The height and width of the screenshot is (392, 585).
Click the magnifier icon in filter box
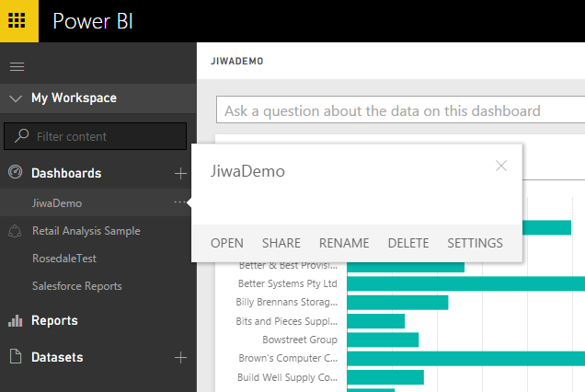[21, 136]
